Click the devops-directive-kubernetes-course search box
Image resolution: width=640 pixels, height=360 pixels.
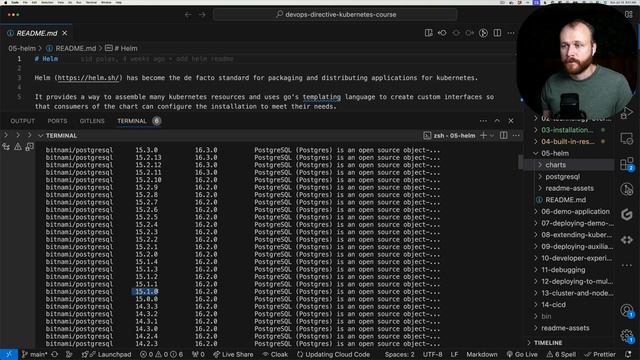335,15
